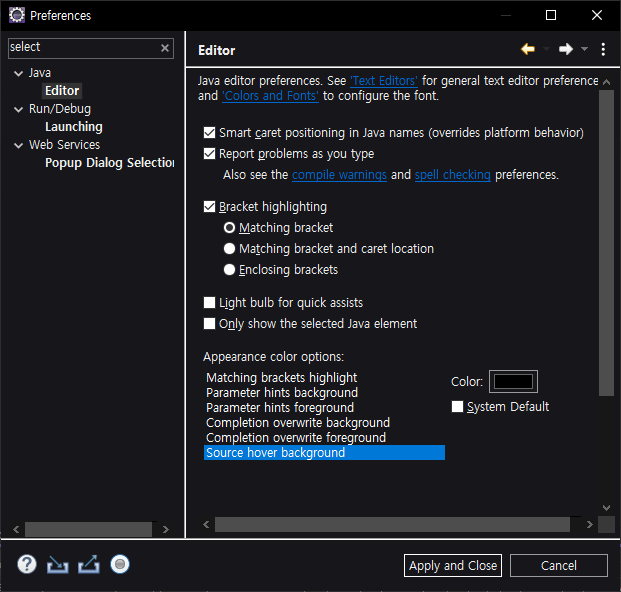
Task: Click the Export preferences icon
Action: point(89,564)
